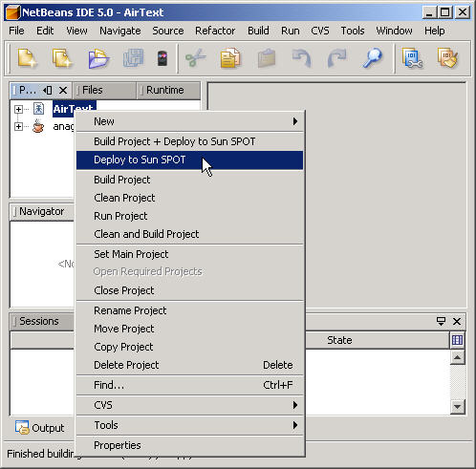Select Delete Project entry
The width and height of the screenshot is (476, 469).
coord(190,365)
